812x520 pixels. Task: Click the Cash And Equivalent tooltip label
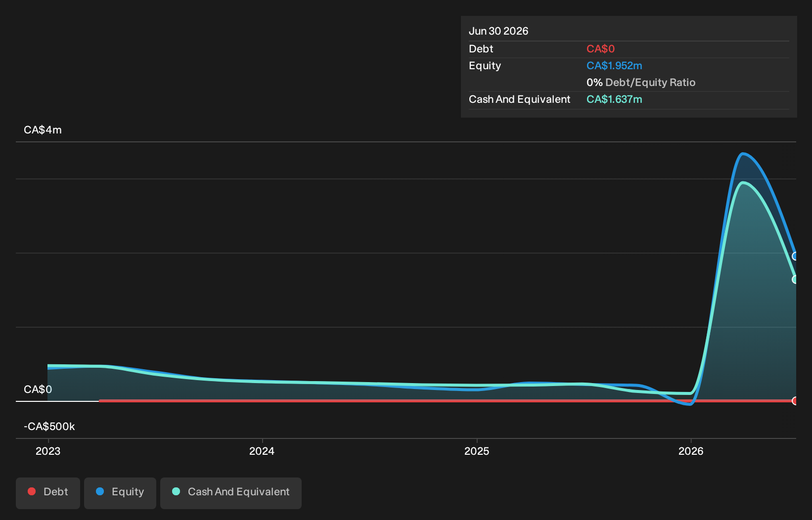(519, 99)
